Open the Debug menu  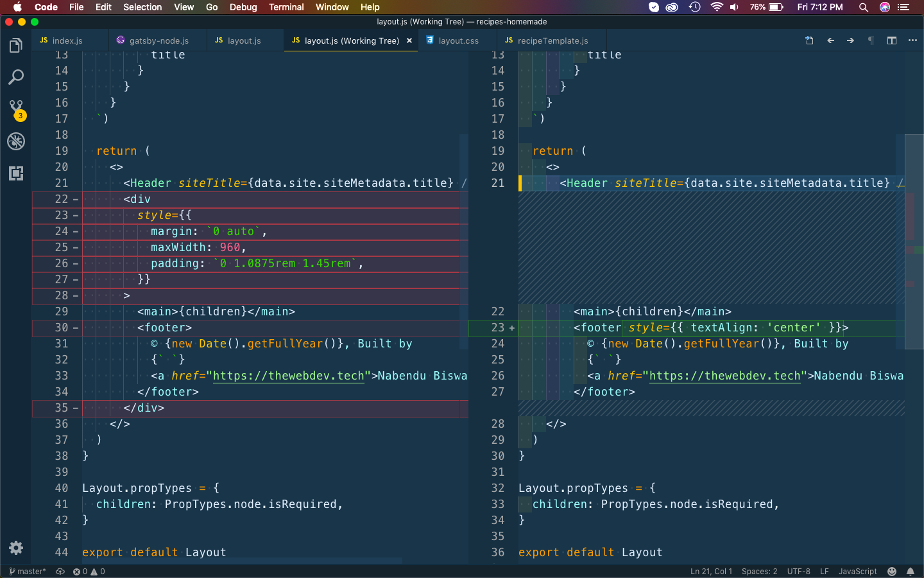point(243,7)
